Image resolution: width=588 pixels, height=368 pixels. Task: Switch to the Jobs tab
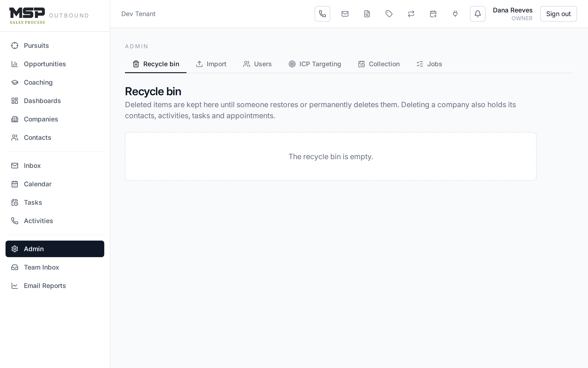429,64
